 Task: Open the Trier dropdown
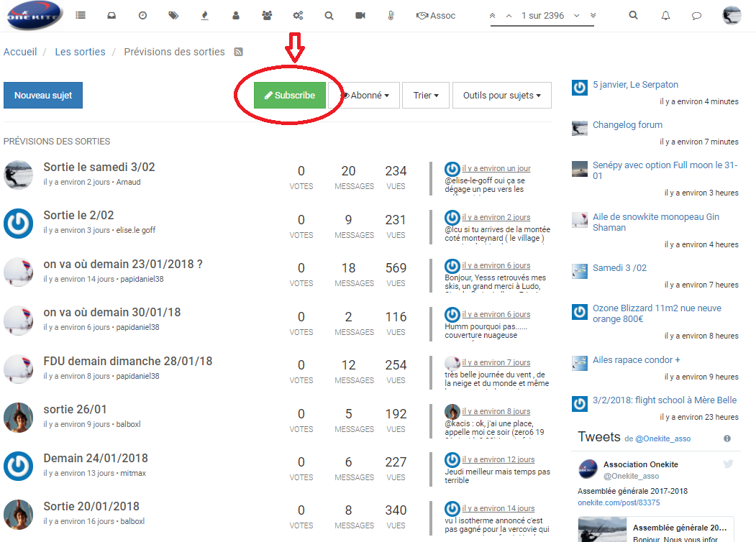[x=426, y=96]
